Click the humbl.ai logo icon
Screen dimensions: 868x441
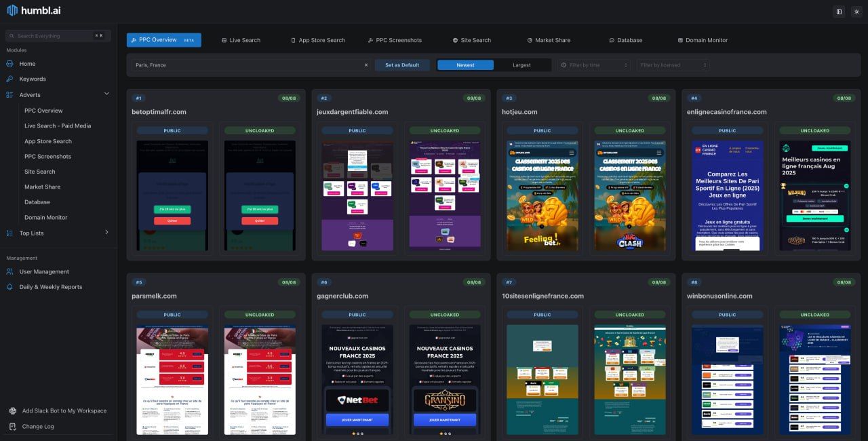pos(12,10)
